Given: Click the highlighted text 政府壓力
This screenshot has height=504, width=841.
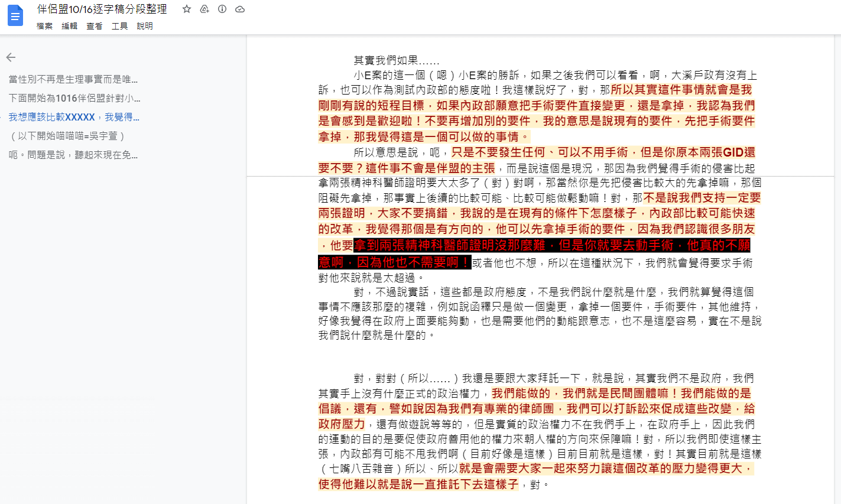Looking at the screenshot, I should coord(342,424).
